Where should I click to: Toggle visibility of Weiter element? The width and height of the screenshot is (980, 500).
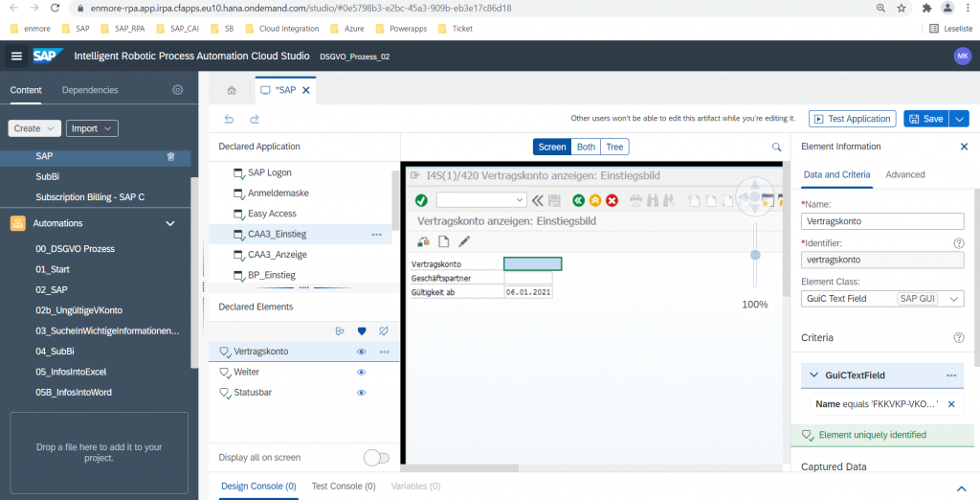(361, 373)
